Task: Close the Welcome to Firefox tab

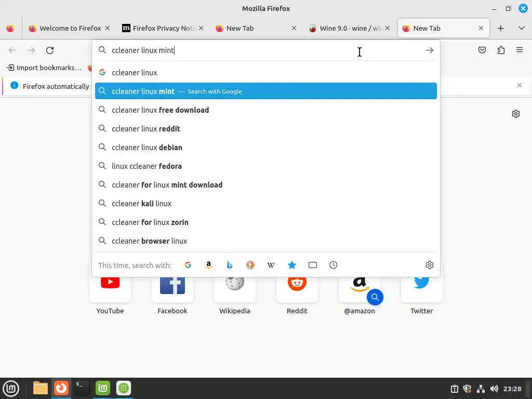Action: coord(108,28)
